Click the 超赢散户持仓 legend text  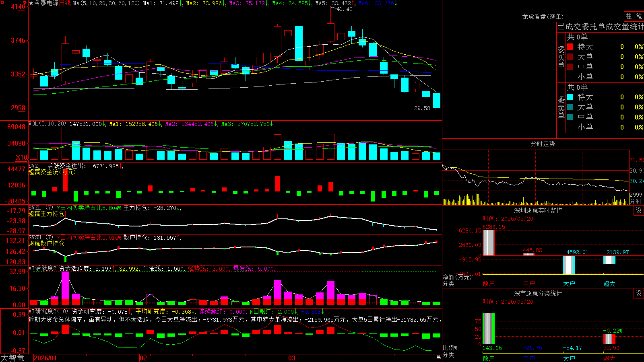[x=46, y=243]
